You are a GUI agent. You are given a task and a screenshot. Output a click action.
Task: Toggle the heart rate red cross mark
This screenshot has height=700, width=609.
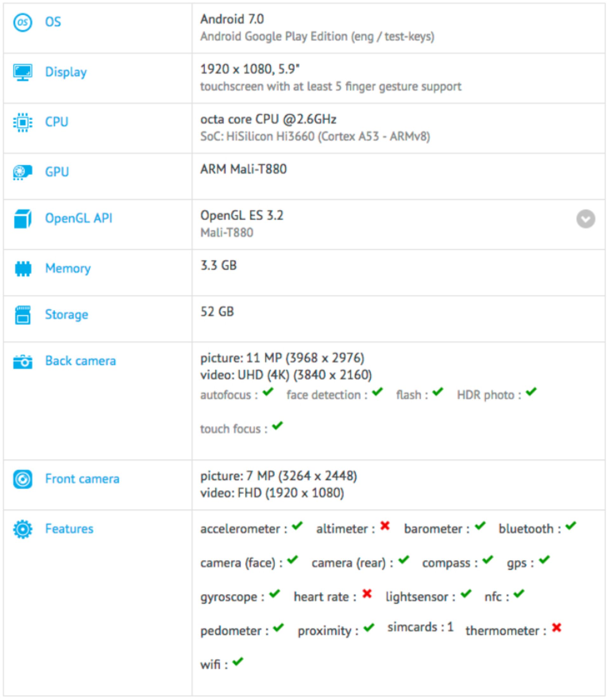pos(366,594)
